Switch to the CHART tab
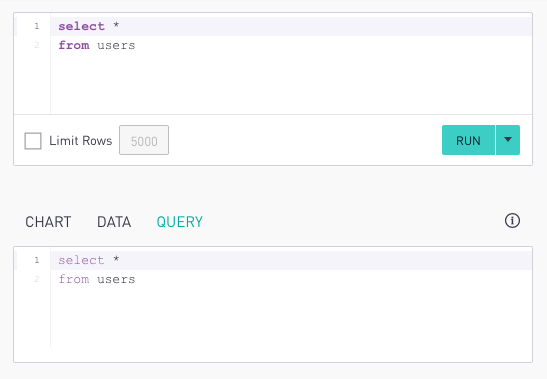 (48, 222)
